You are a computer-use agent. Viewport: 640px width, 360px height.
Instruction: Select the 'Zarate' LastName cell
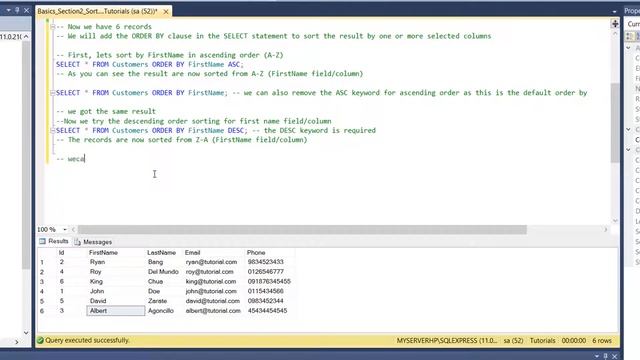[164, 301]
